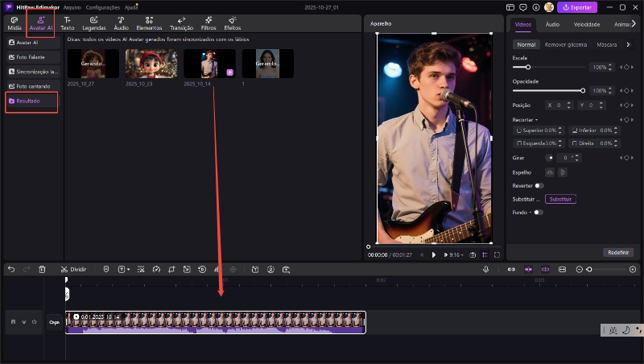Flip horizontally with Espelho icon

point(550,172)
